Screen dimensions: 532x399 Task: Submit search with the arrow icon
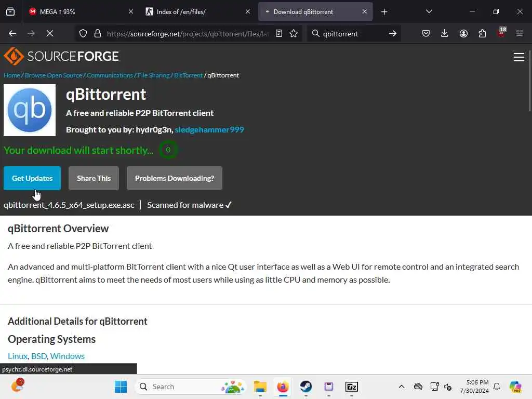point(393,34)
